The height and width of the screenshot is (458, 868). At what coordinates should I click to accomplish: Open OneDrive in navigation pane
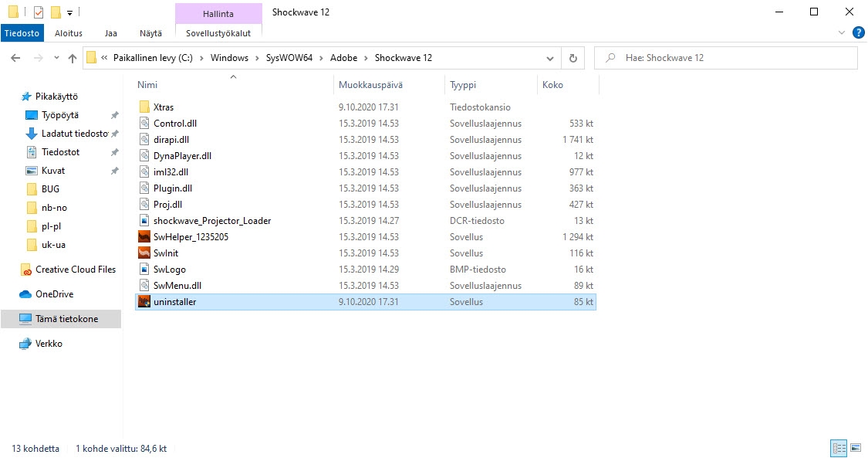[x=54, y=294]
